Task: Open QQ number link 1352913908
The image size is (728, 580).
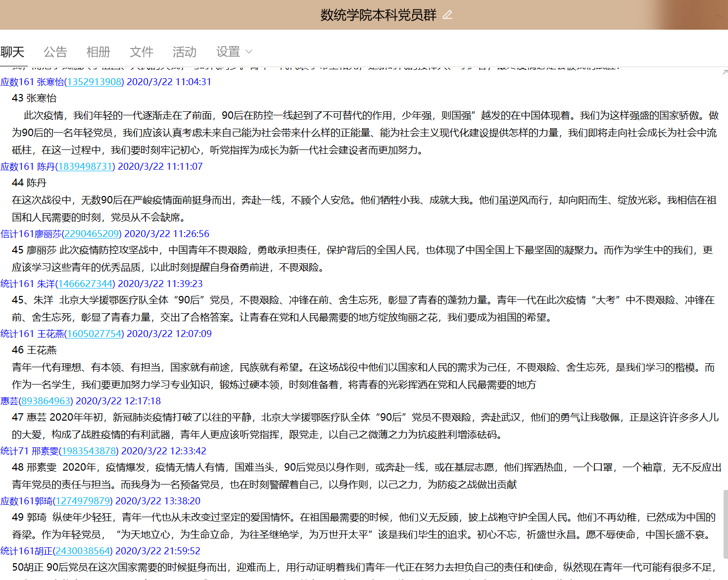Action: [94, 82]
